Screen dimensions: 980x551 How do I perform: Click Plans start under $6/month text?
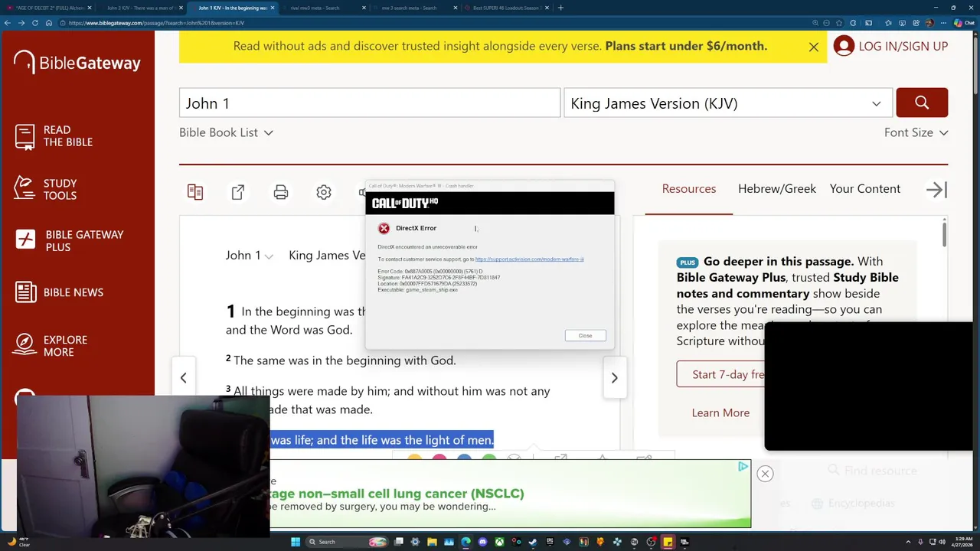[x=686, y=46]
